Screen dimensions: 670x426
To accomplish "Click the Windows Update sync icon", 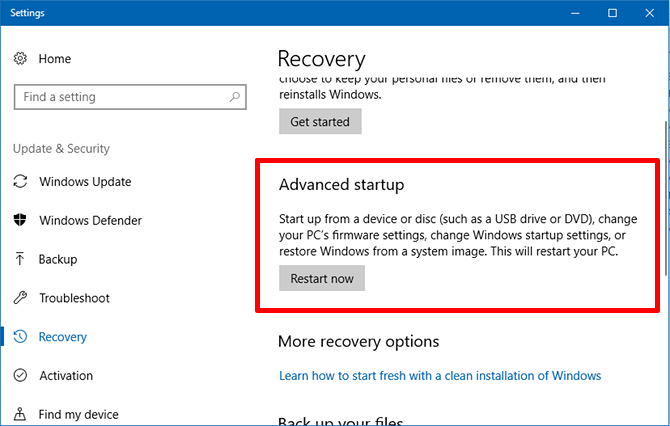I will pyautogui.click(x=20, y=181).
